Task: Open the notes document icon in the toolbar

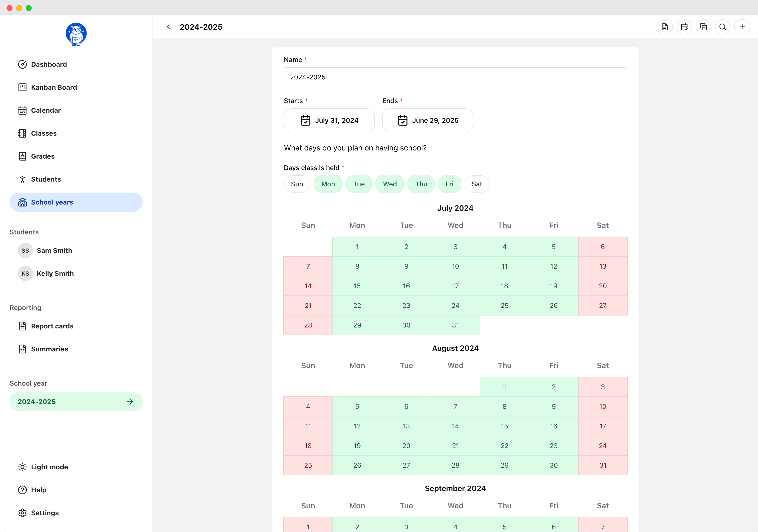Action: 665,27
